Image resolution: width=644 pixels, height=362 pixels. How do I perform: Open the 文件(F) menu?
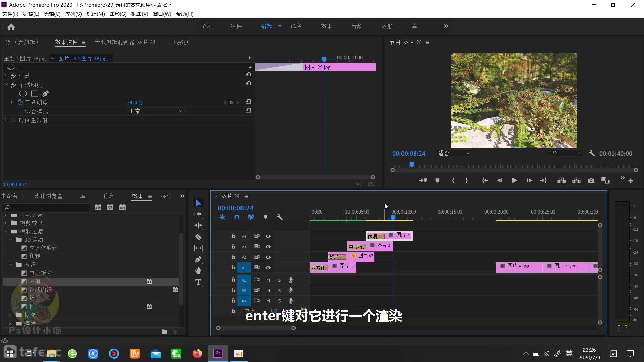[x=10, y=14]
